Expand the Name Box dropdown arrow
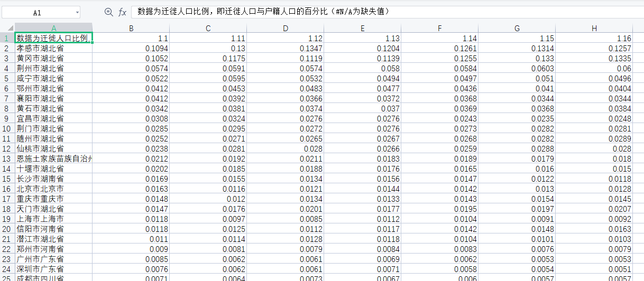 click(77, 13)
